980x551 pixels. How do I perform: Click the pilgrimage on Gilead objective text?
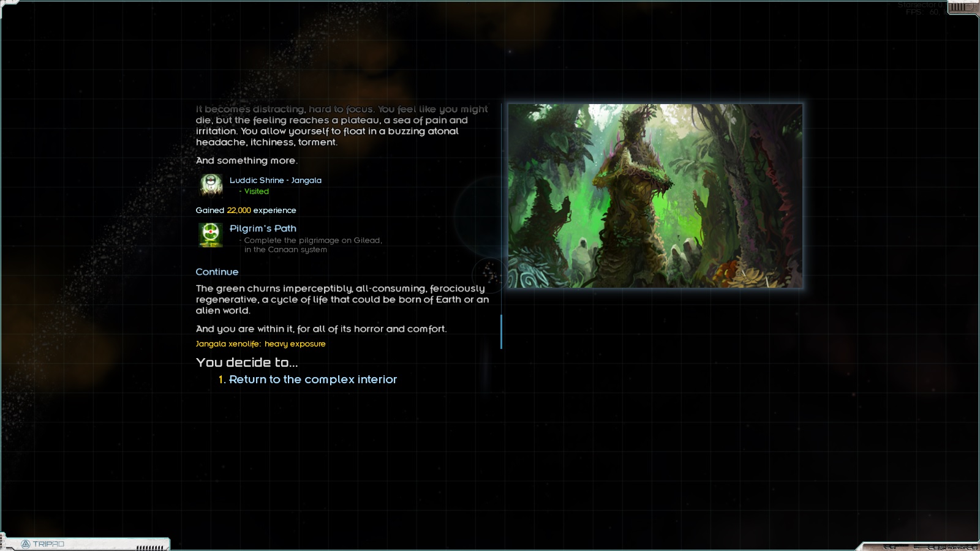click(312, 245)
